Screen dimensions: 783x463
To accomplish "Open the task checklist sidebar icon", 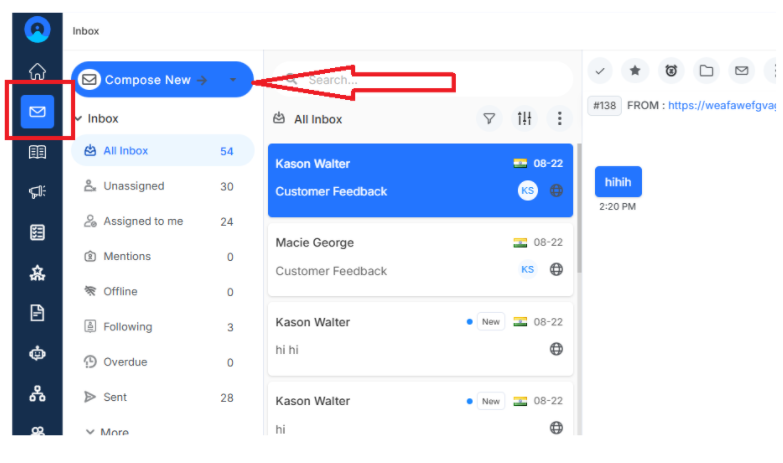I will (x=37, y=232).
